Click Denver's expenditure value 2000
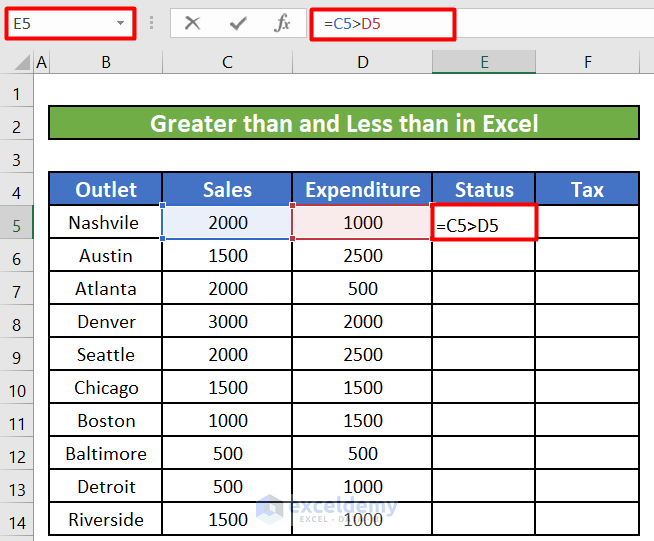654x541 pixels. pos(362,321)
